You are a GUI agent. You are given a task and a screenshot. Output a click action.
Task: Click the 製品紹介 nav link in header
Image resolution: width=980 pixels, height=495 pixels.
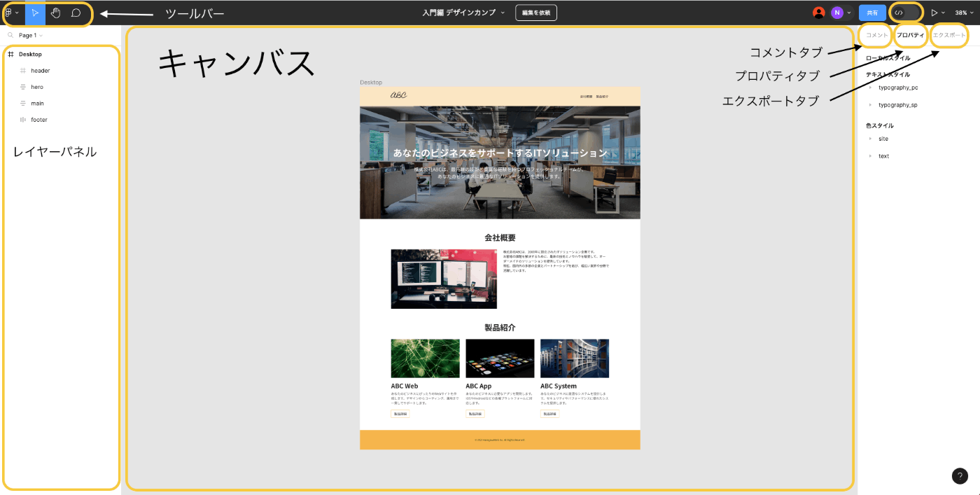603,96
